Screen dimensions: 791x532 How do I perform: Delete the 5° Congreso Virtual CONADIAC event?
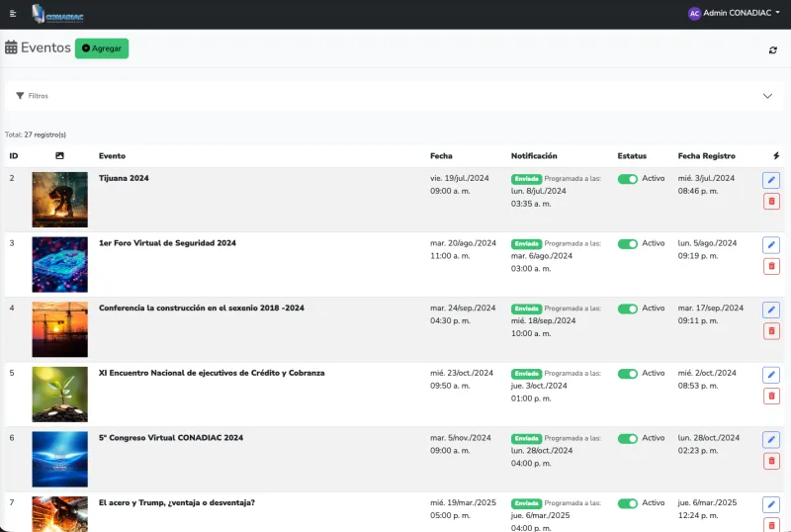coord(771,461)
